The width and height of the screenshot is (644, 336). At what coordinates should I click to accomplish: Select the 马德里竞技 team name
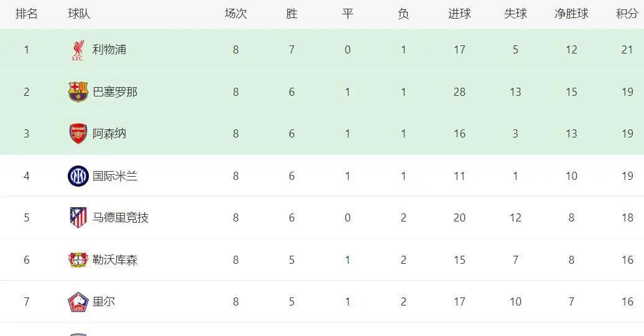point(120,218)
